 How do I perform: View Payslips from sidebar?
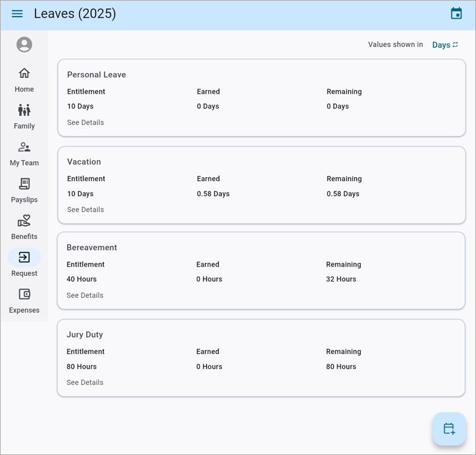tap(24, 191)
